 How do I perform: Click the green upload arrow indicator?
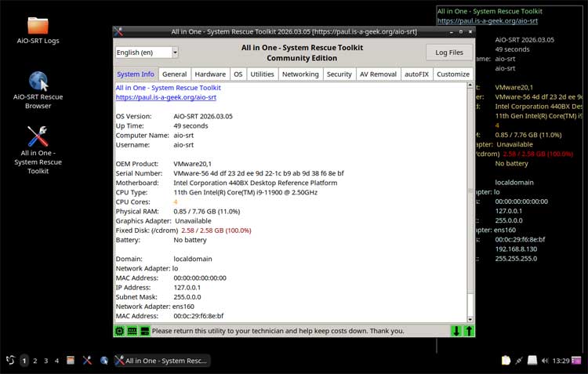(469, 331)
